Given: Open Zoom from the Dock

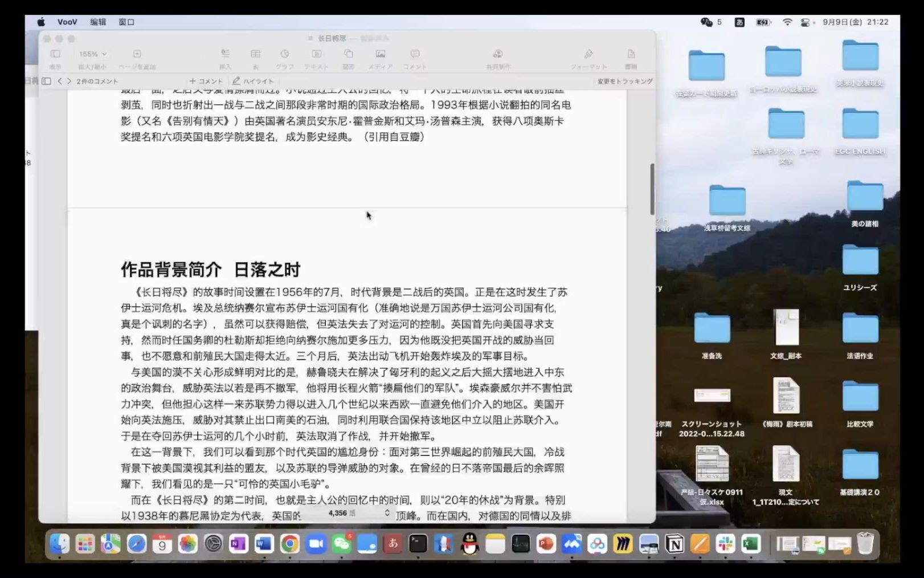Looking at the screenshot, I should point(316,544).
